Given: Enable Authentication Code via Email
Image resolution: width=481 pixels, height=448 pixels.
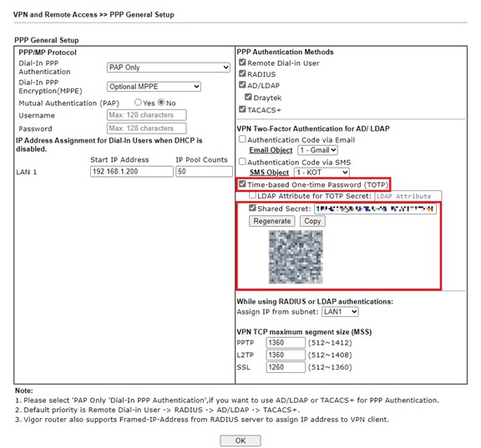Looking at the screenshot, I should point(242,139).
